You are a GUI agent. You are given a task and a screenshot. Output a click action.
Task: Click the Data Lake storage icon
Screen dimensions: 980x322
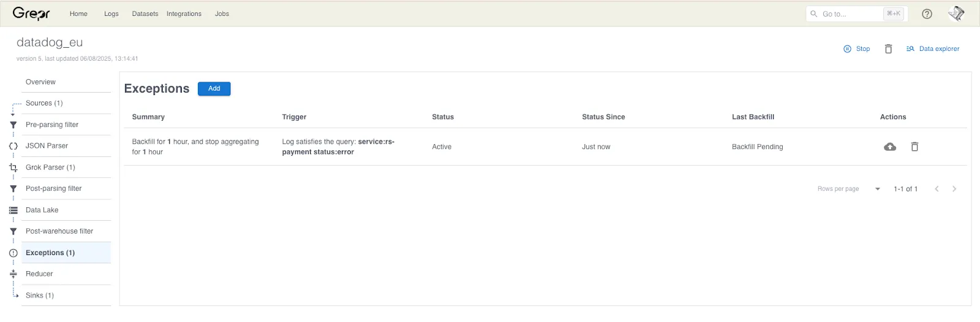tap(13, 210)
